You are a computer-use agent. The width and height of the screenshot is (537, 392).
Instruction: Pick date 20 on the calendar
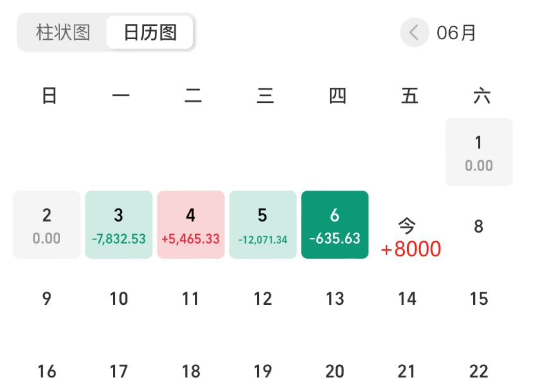(335, 371)
